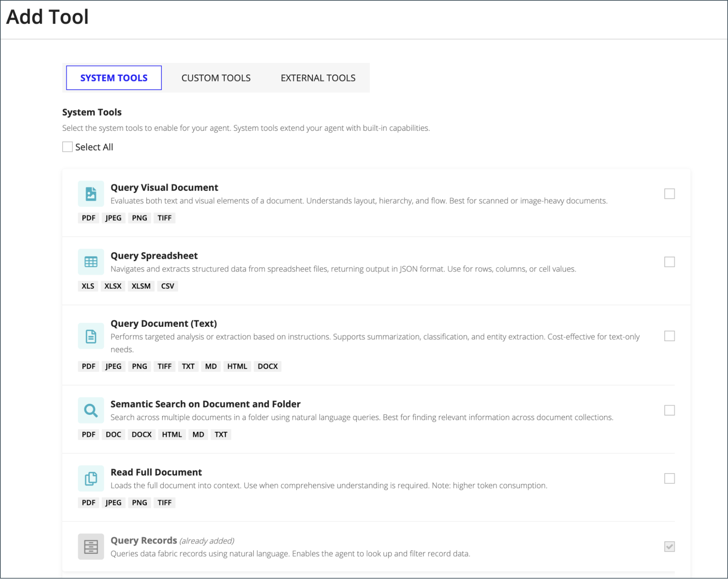Click the Query Spreadsheet title

pos(154,256)
